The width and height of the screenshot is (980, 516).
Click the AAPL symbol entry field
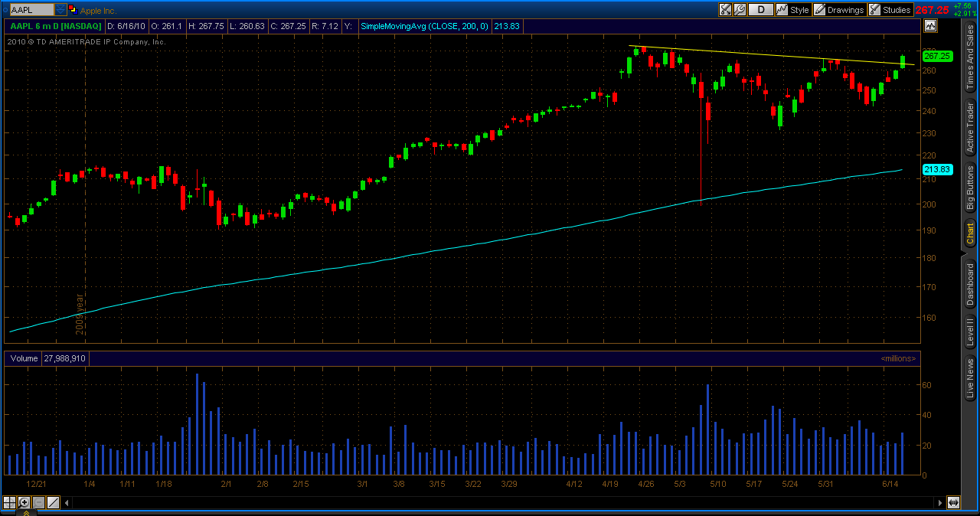click(31, 10)
